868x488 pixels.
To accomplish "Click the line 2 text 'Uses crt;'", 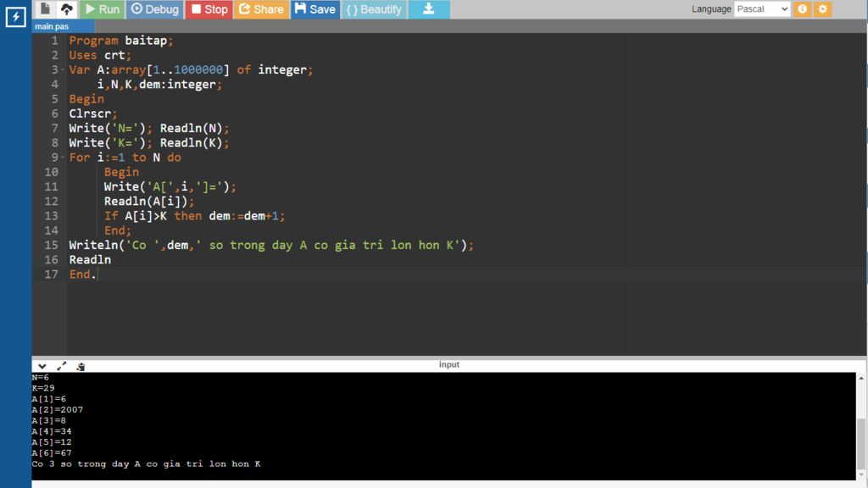I will pyautogui.click(x=100, y=55).
